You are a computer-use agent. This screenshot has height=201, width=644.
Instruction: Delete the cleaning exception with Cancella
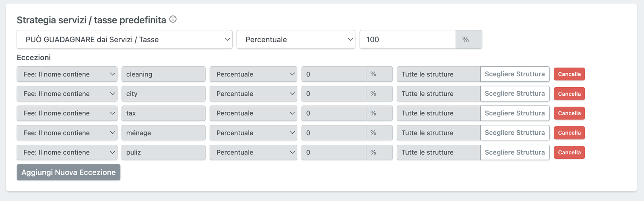pyautogui.click(x=569, y=74)
